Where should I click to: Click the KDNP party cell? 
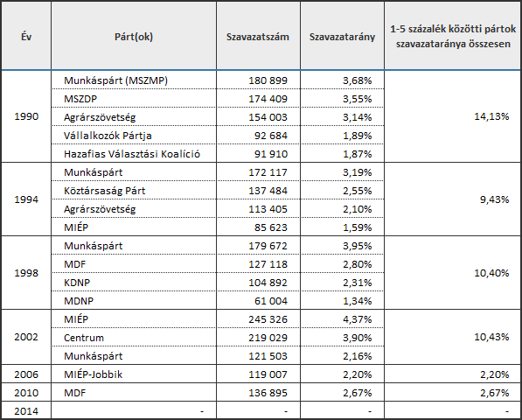134,283
